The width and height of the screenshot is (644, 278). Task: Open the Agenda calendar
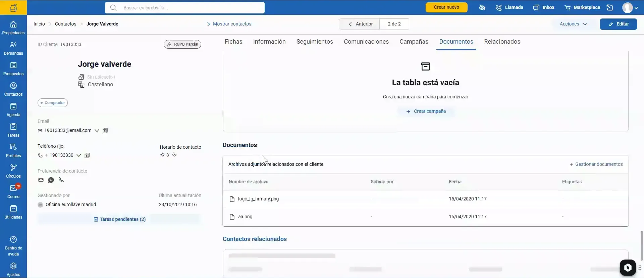click(13, 110)
